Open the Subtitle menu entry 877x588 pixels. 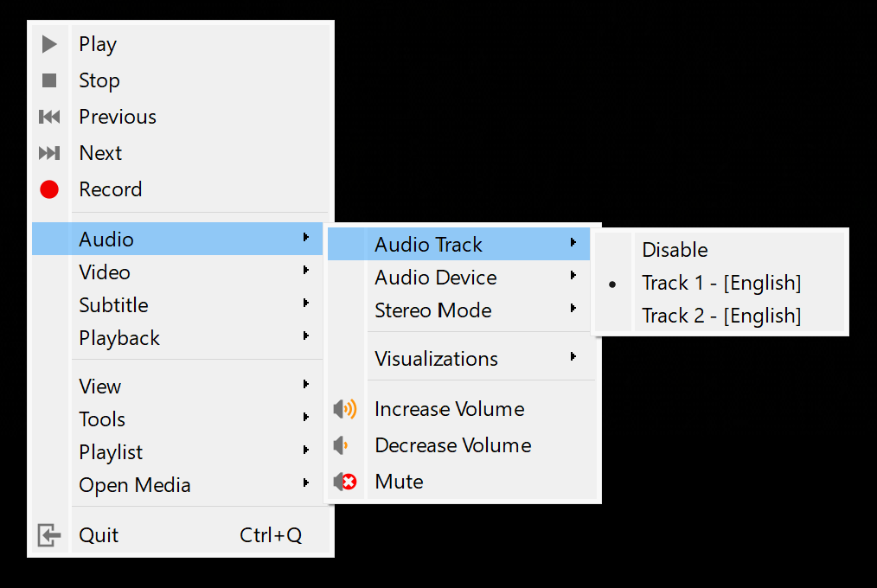pos(113,305)
